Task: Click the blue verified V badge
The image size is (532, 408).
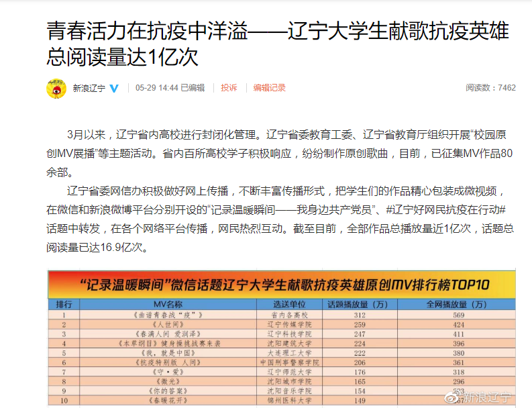Action: pos(114,88)
